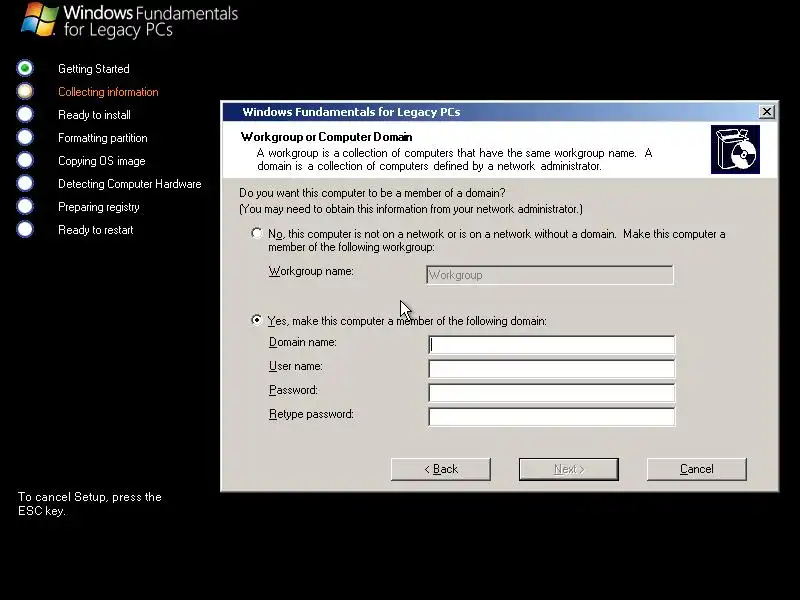Screen dimensions: 800x600
Task: Click the Collecting information step indicator circle
Action: click(25, 91)
